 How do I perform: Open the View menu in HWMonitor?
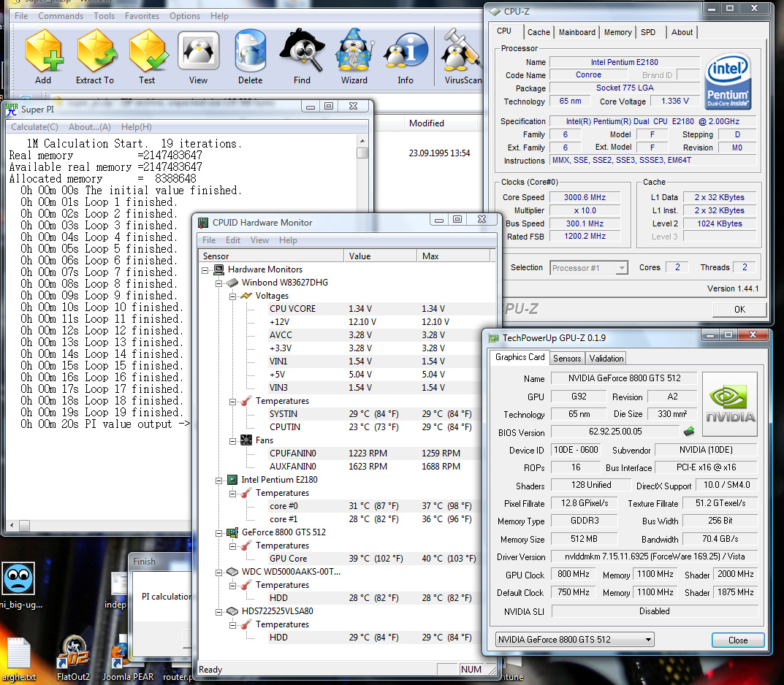(259, 240)
